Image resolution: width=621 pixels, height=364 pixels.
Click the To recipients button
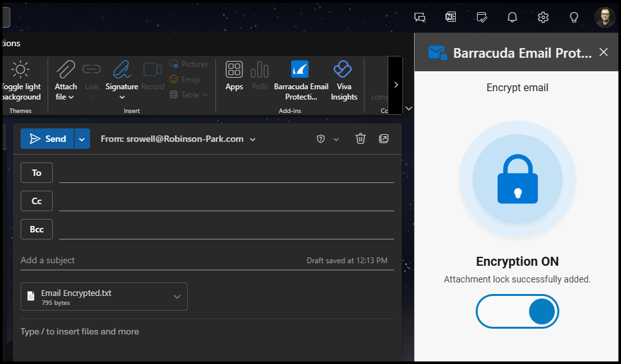[x=37, y=173]
